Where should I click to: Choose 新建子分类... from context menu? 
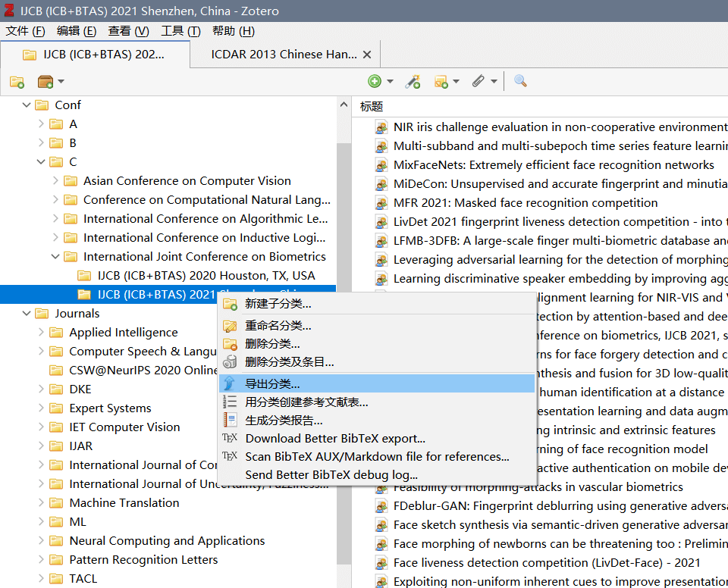click(x=377, y=304)
